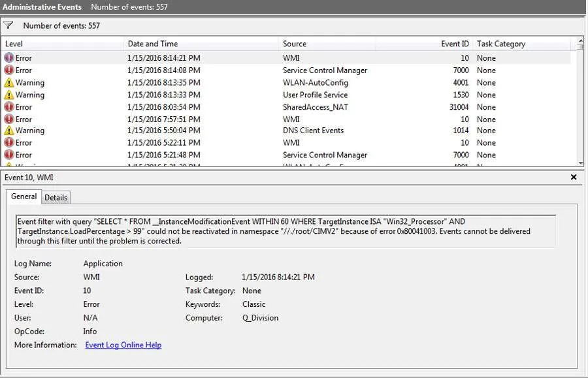Click the warning icon on the 8:13:33 PM row

coord(8,95)
